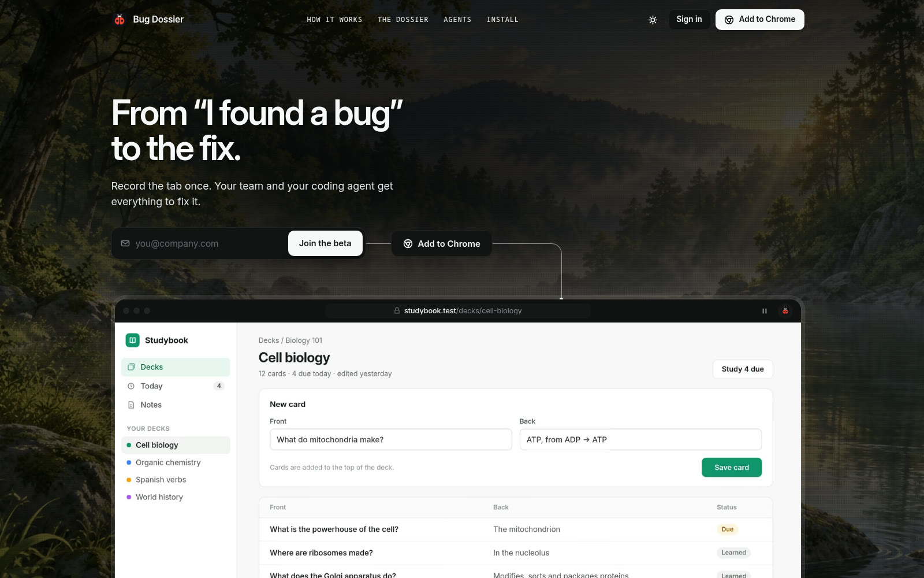Click the pause icon in mock browser bar
Screen dimensions: 924x578
click(765, 311)
